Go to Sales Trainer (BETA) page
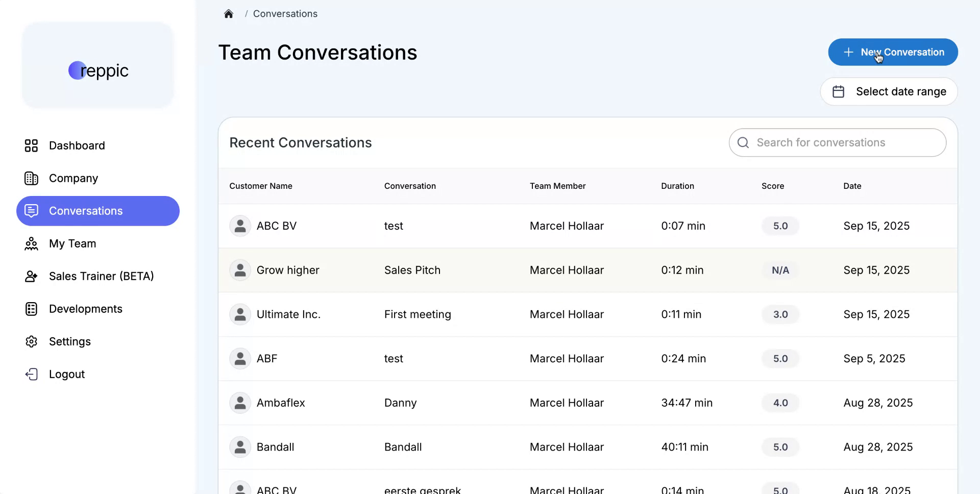This screenshot has height=494, width=980. point(101,276)
